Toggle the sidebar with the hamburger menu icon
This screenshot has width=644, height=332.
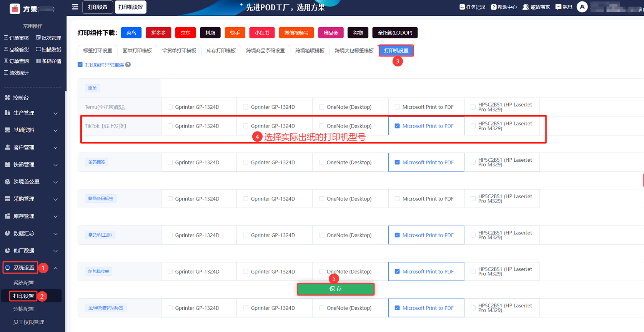75,7
